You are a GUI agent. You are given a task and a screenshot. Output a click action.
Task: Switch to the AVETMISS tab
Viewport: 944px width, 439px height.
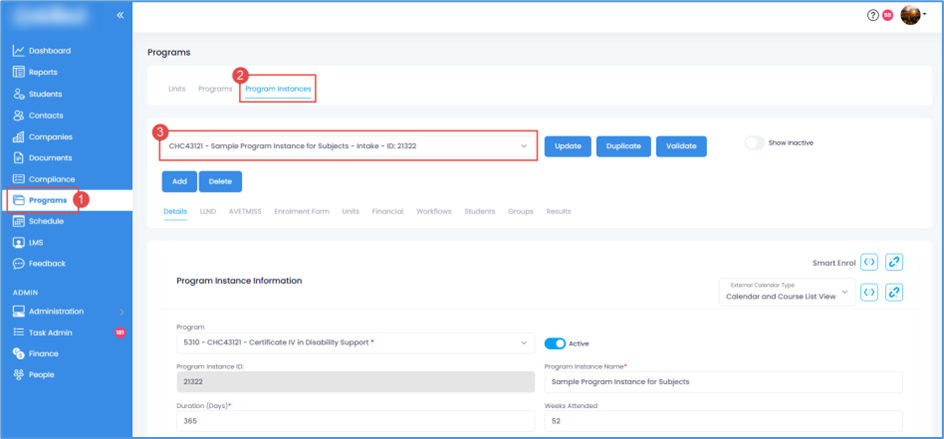(245, 212)
